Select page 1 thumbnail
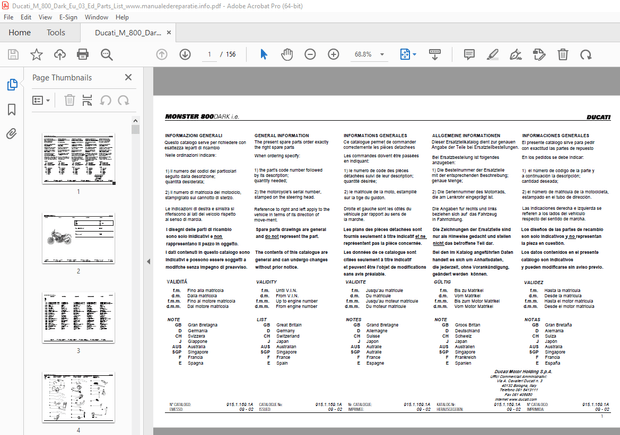 pos(79,159)
